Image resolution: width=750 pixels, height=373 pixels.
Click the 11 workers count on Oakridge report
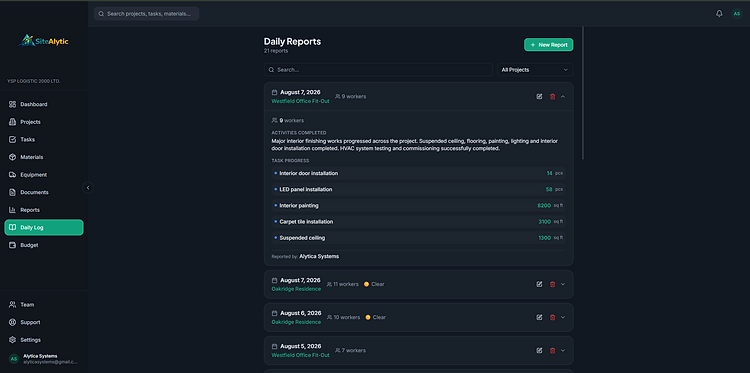(x=342, y=284)
